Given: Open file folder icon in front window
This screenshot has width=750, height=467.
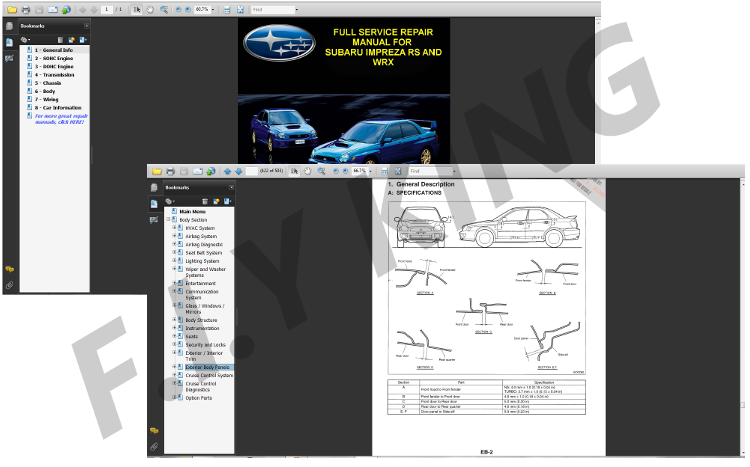Looking at the screenshot, I should (156, 171).
